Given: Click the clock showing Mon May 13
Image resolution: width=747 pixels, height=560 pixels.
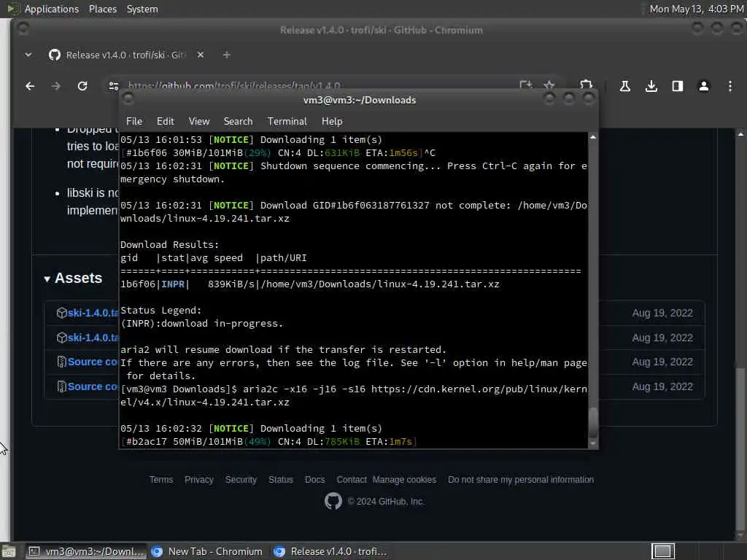Looking at the screenshot, I should (697, 9).
